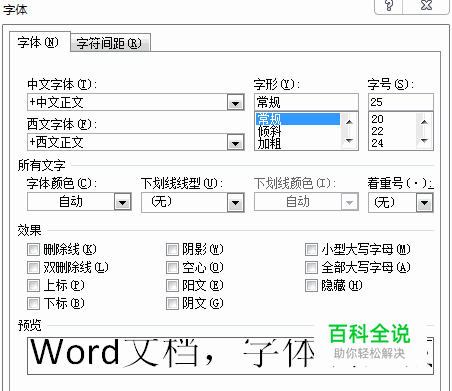The width and height of the screenshot is (452, 391).
Task: Click the 西文字体 combo box text field
Action: click(127, 142)
